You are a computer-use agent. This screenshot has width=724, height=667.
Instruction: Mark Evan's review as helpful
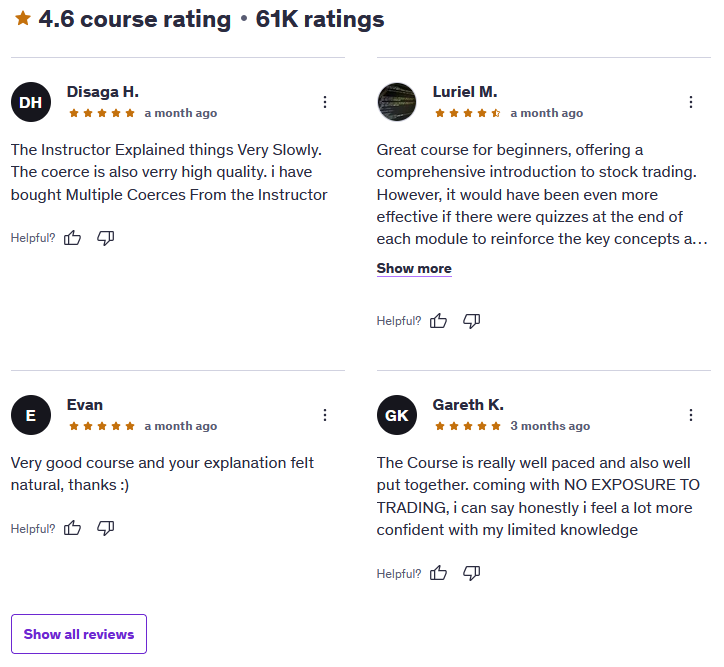point(72,528)
